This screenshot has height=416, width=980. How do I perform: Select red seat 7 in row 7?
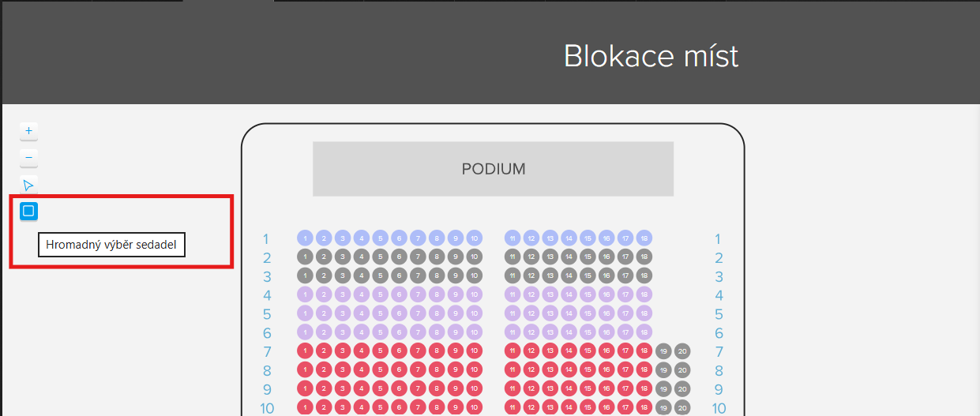[418, 351]
